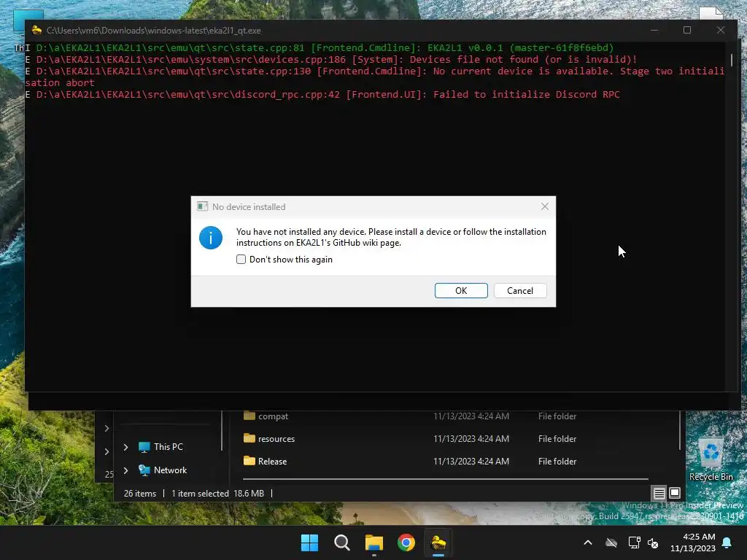Close the No device installed dialog
This screenshot has height=560, width=747.
click(x=544, y=206)
